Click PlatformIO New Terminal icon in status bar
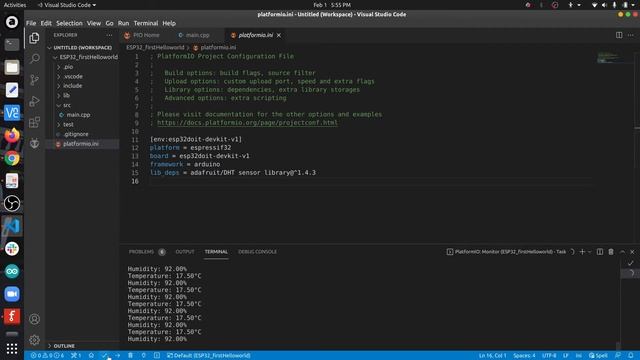This screenshot has width=640, height=360. 157,356
